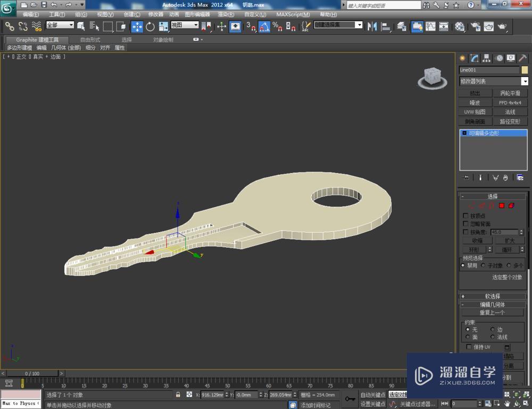Toggle the Angle Snap icon

click(264, 27)
